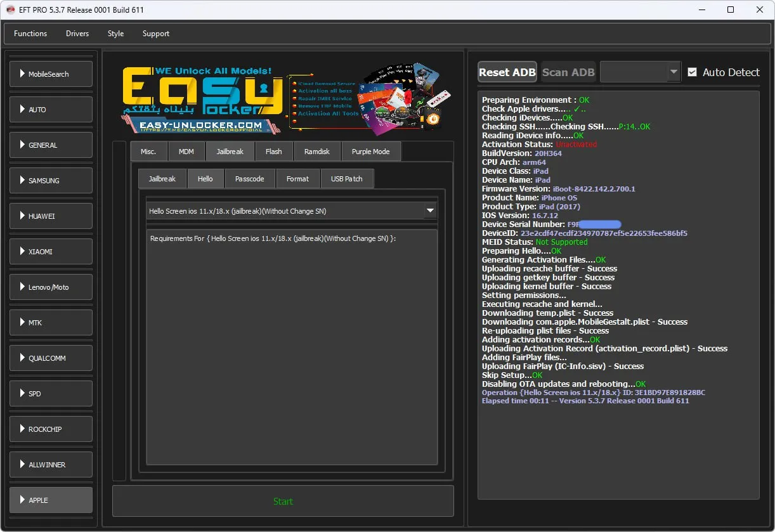Expand the MobileSearch sidebar section

[51, 74]
